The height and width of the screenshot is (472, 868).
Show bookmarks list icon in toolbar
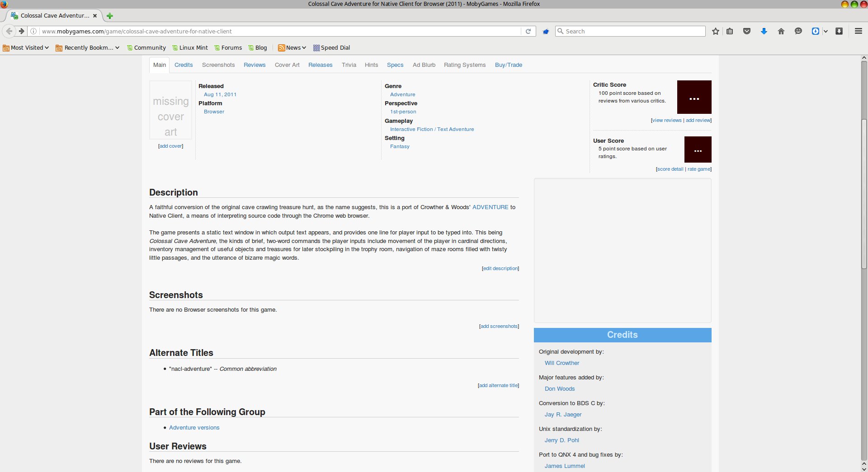pos(730,31)
